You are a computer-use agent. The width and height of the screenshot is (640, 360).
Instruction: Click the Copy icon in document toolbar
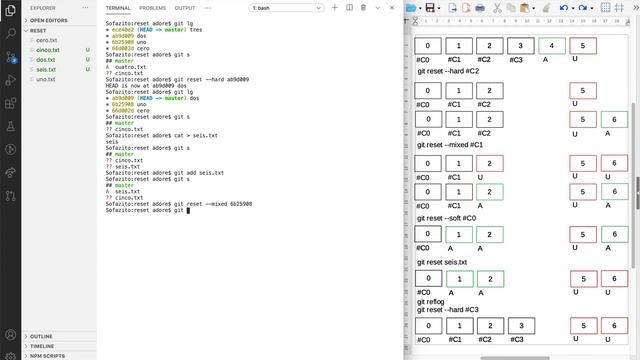click(511, 8)
